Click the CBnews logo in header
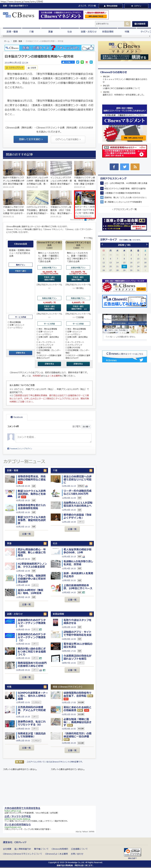The image size is (151, 868). 19,15
